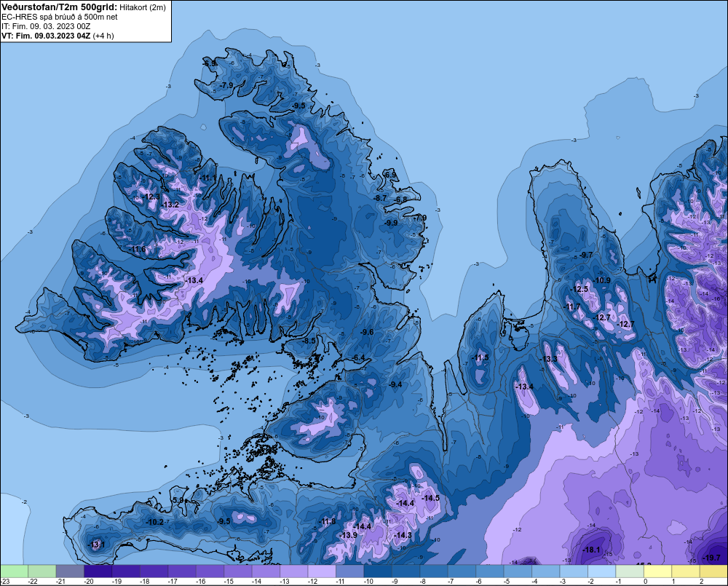Pick the legend swatch between 1 and 2
728x586 pixels.
tap(686, 571)
